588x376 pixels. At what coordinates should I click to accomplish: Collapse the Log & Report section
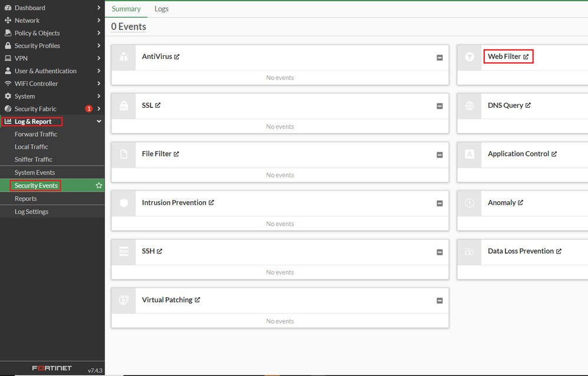click(x=99, y=122)
